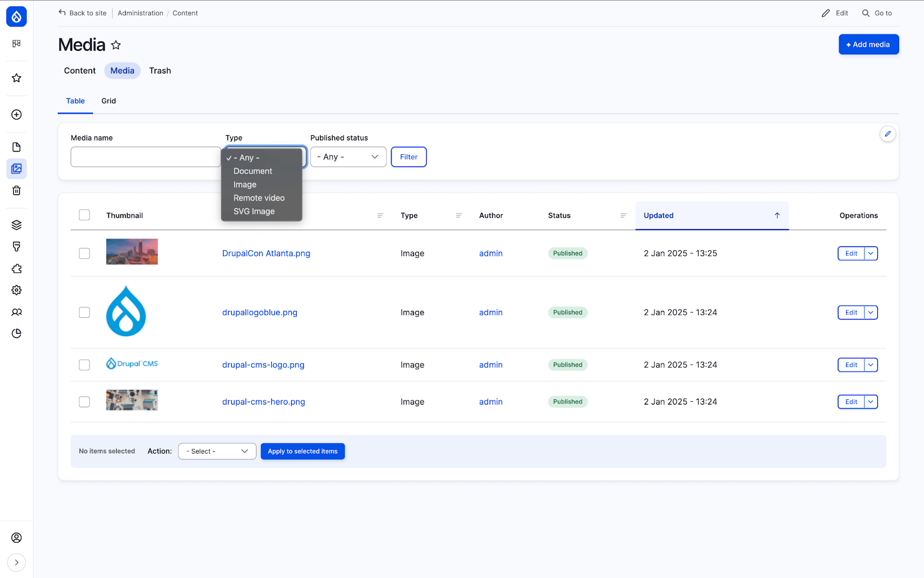Open the dashboard icon in sidebar

[x=16, y=43]
